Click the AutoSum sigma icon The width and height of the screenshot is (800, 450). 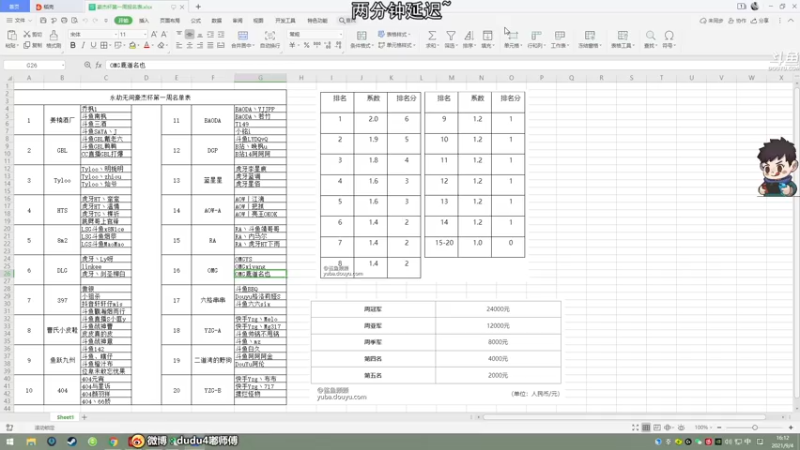point(432,35)
